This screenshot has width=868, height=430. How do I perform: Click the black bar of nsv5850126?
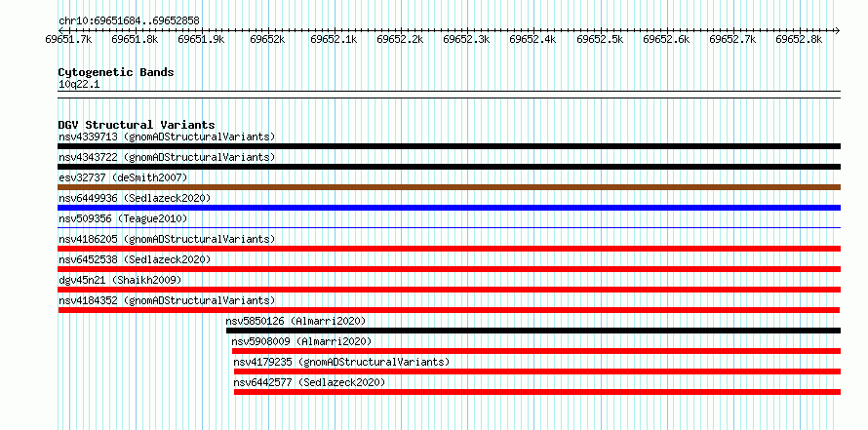pyautogui.click(x=533, y=331)
